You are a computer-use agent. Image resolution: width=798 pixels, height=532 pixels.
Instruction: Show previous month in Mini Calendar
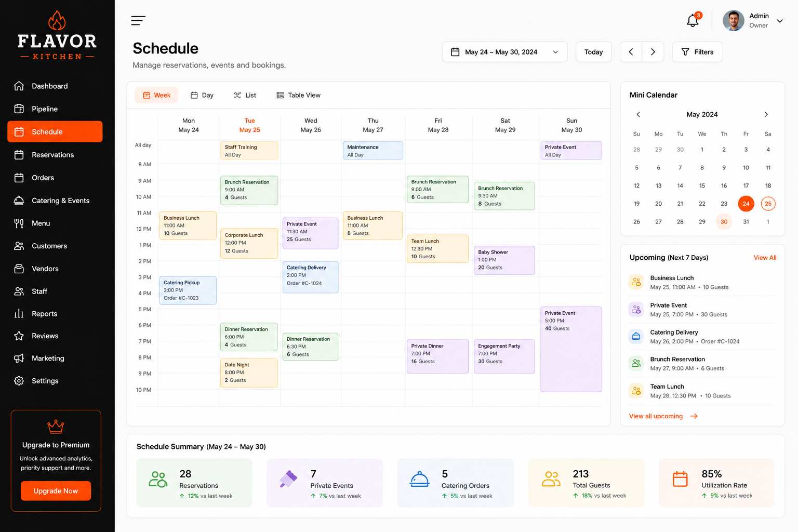(x=639, y=114)
